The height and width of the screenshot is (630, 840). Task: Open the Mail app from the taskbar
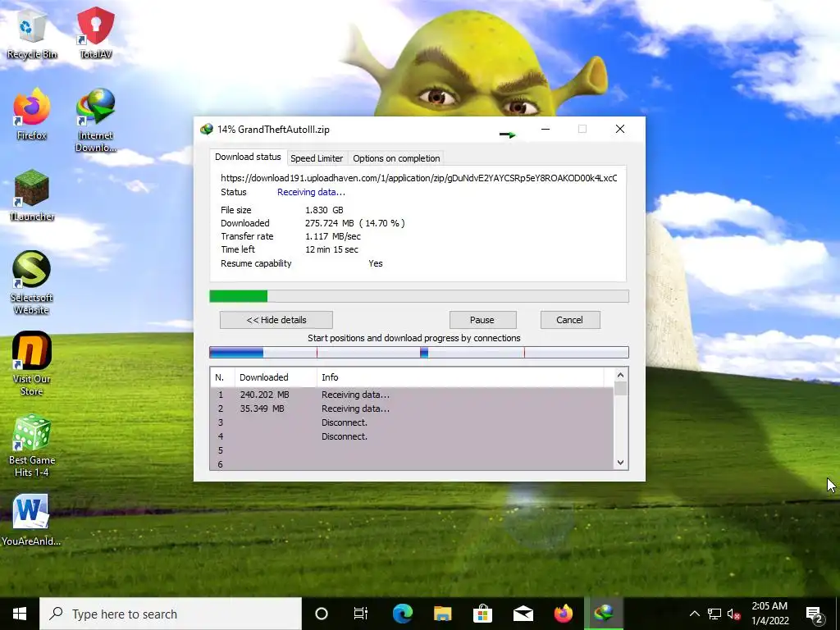pyautogui.click(x=523, y=614)
